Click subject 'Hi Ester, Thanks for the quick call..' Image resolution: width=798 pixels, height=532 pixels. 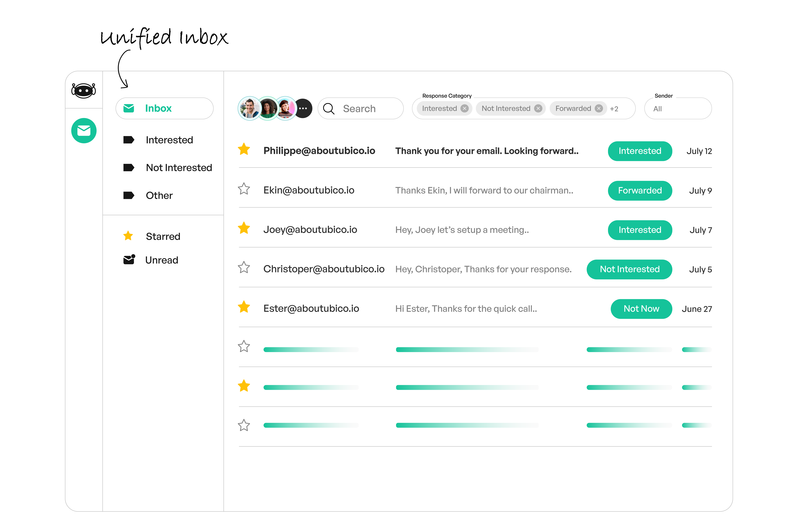[x=466, y=309]
